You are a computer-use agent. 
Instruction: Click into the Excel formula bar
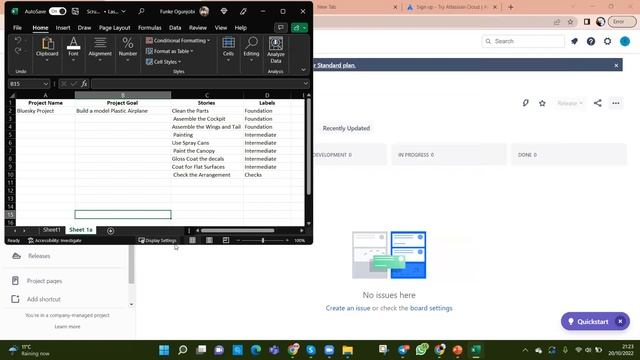197,84
